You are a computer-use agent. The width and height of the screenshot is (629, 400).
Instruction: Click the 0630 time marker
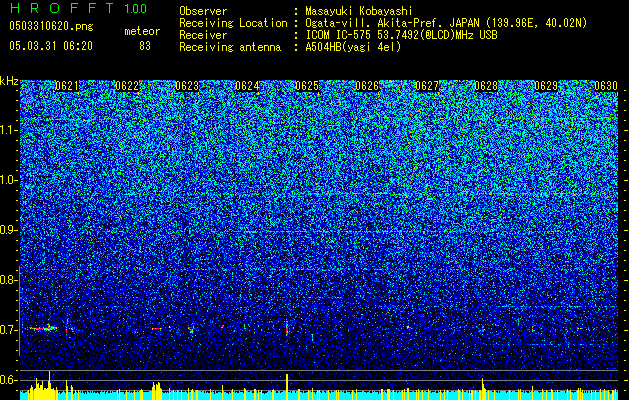pyautogui.click(x=606, y=86)
